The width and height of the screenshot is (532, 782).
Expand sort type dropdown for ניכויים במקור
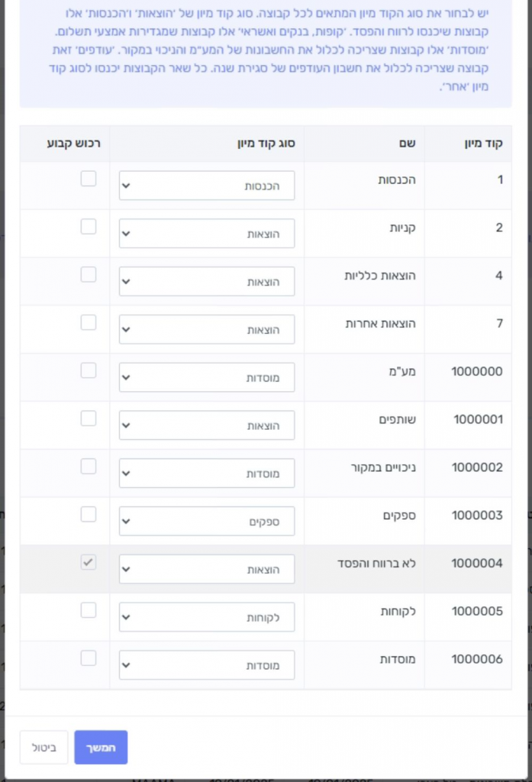[x=207, y=473]
